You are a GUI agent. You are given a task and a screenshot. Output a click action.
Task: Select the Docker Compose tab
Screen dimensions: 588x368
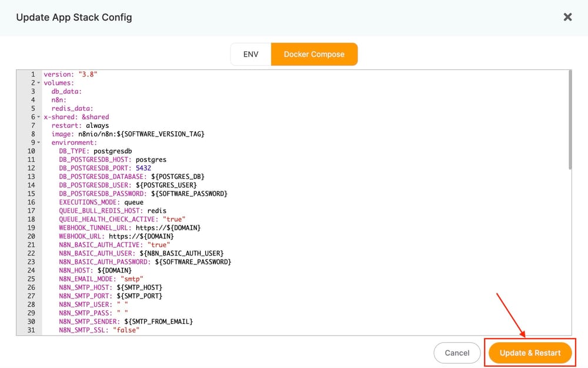[x=314, y=54]
